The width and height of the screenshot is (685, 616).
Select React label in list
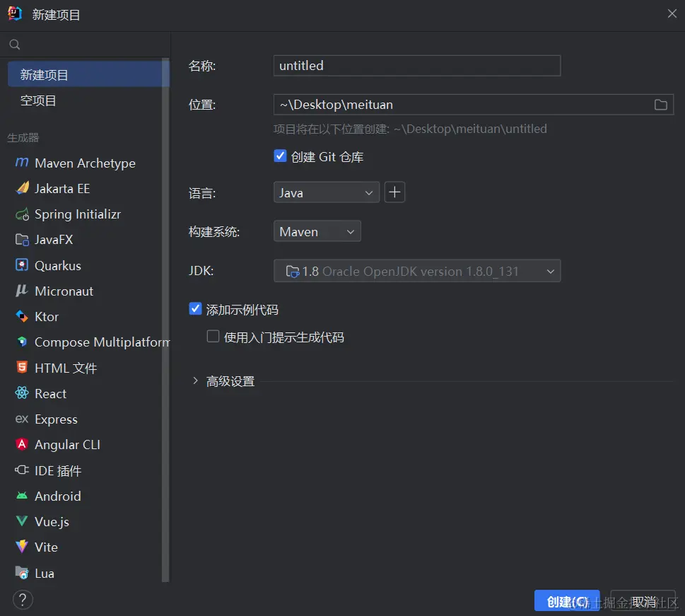50,393
